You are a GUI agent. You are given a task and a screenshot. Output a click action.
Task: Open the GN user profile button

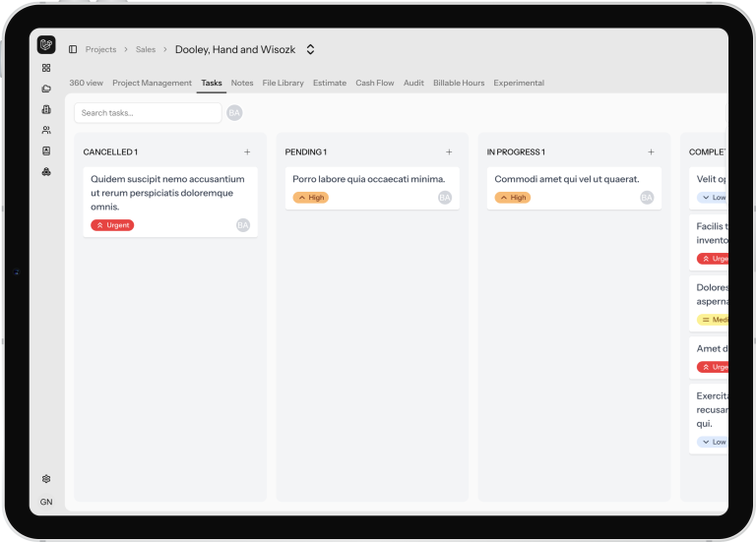[x=46, y=502]
